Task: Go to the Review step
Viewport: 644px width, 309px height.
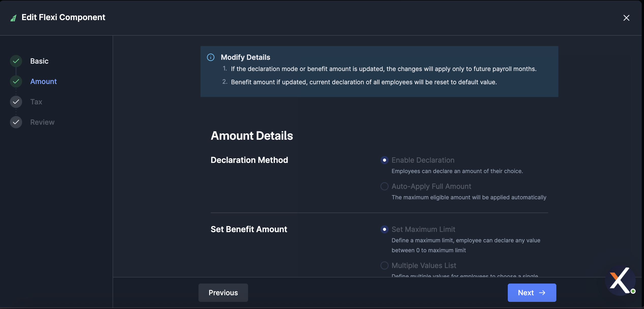Action: [42, 122]
